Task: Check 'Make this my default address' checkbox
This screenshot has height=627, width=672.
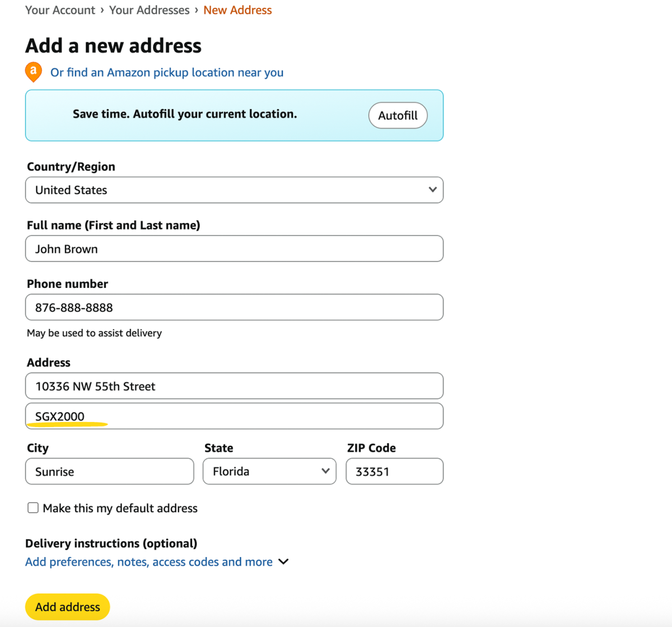Action: click(x=33, y=508)
